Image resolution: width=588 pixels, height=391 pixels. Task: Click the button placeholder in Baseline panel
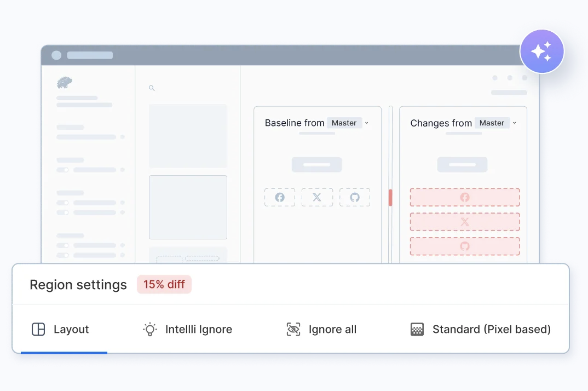[316, 164]
